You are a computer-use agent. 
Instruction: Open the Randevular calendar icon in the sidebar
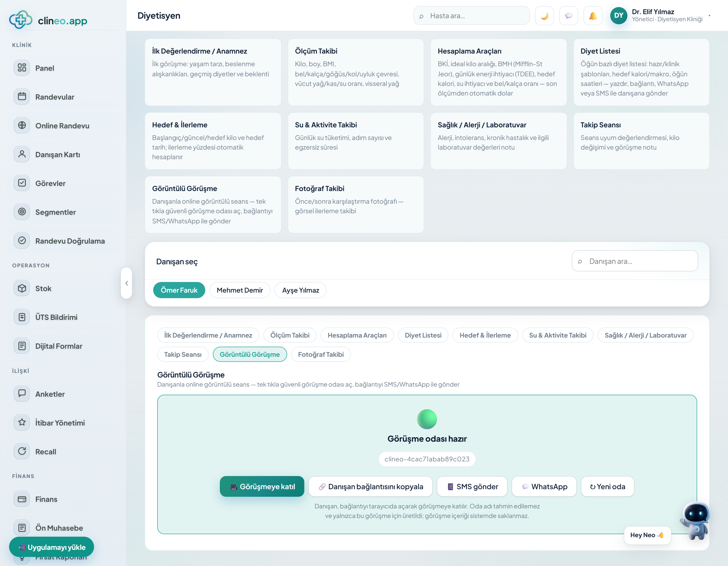tap(22, 97)
